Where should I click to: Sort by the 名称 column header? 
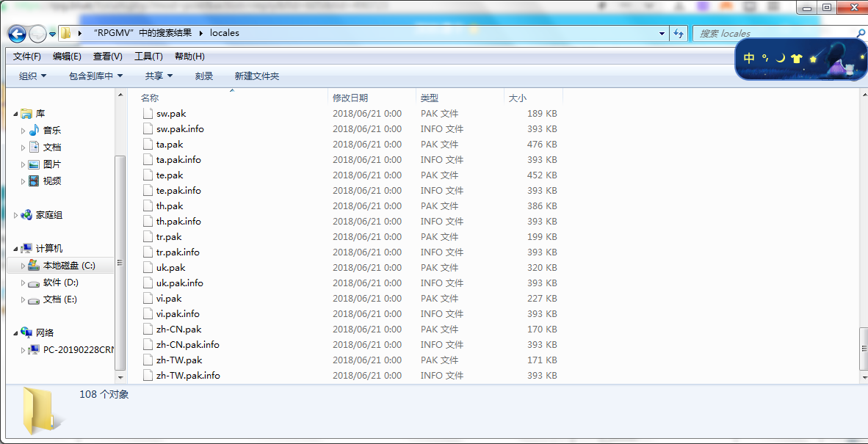click(150, 98)
